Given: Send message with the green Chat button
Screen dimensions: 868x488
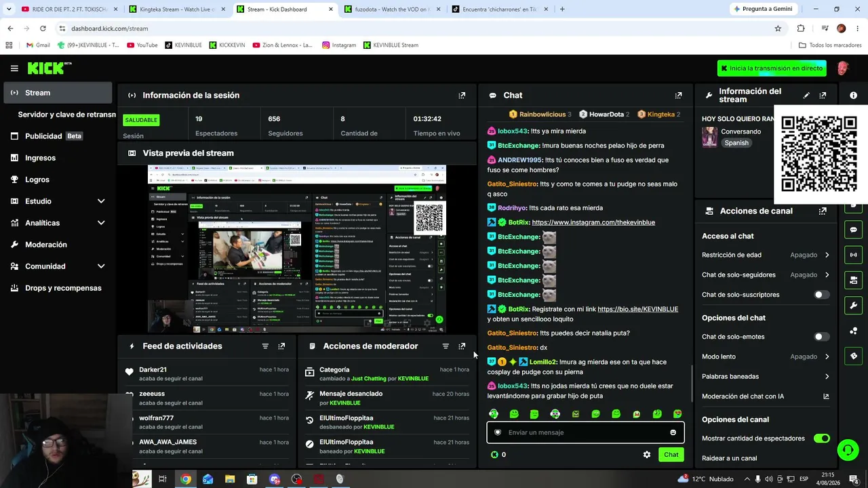Looking at the screenshot, I should 671,455.
